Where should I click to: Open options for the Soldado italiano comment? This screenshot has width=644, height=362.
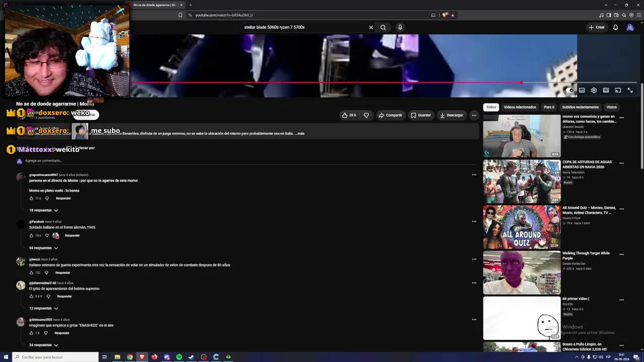tap(474, 221)
